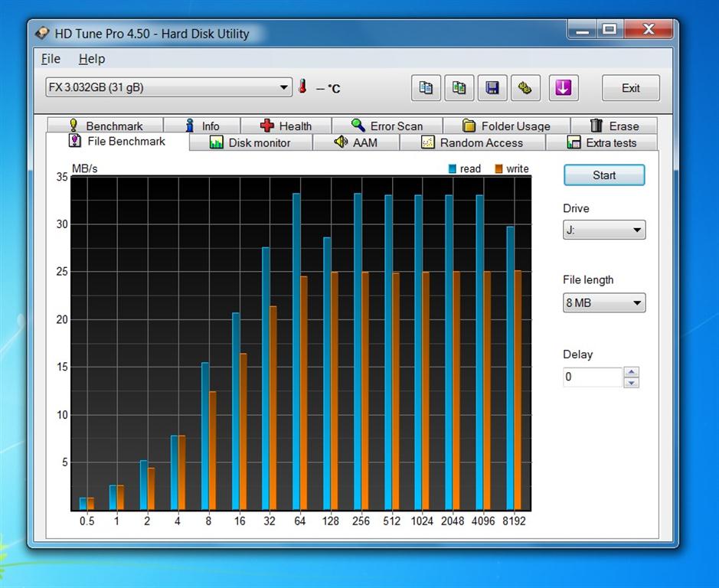Click the thermometer temperature icon
Viewport: 719px width, 588px height.
(x=302, y=87)
